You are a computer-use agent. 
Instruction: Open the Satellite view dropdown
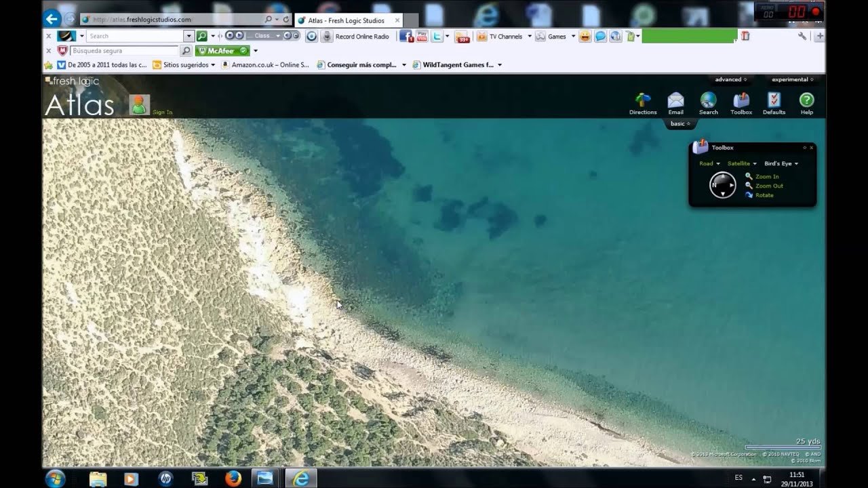click(x=741, y=163)
